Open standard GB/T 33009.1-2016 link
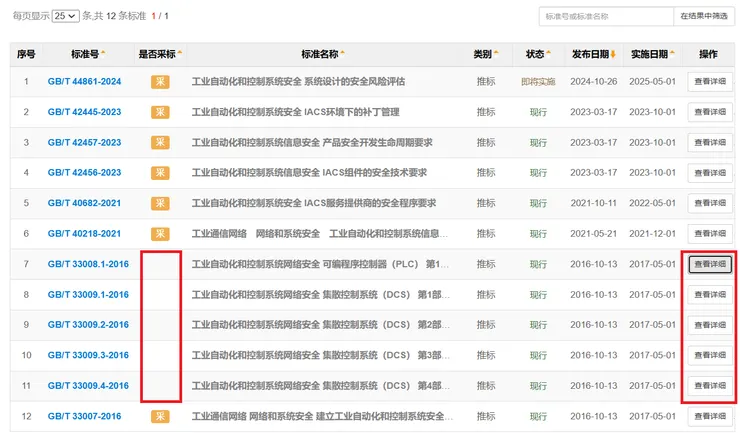Image resolution: width=740 pixels, height=439 pixels. [x=88, y=295]
